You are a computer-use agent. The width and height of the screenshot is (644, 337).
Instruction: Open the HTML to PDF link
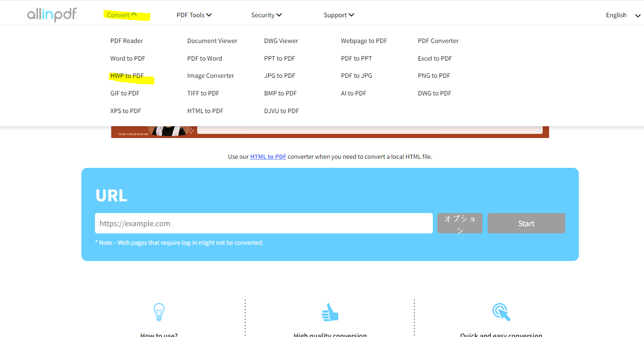268,156
